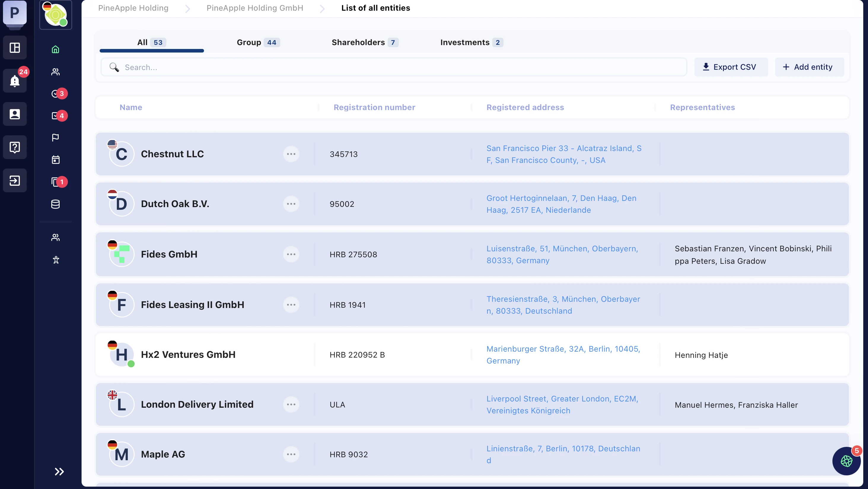Open the users icon below the divider

55,237
